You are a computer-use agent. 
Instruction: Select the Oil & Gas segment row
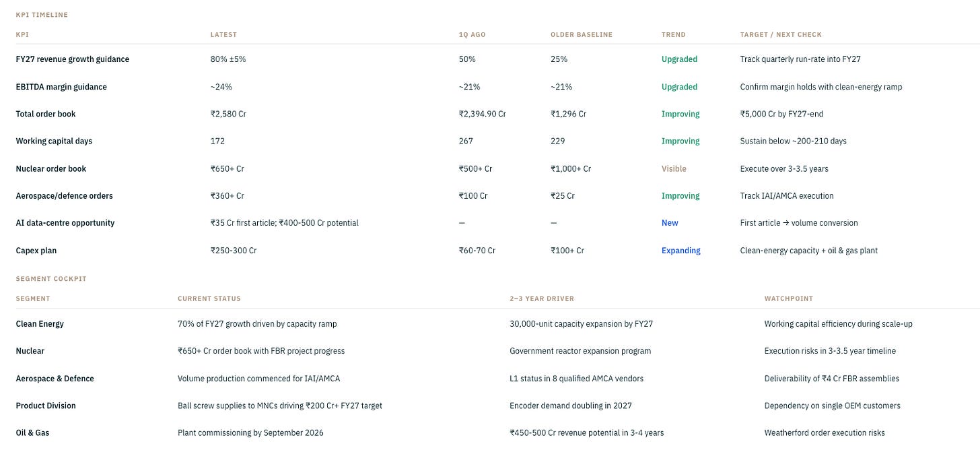pyautogui.click(x=490, y=432)
